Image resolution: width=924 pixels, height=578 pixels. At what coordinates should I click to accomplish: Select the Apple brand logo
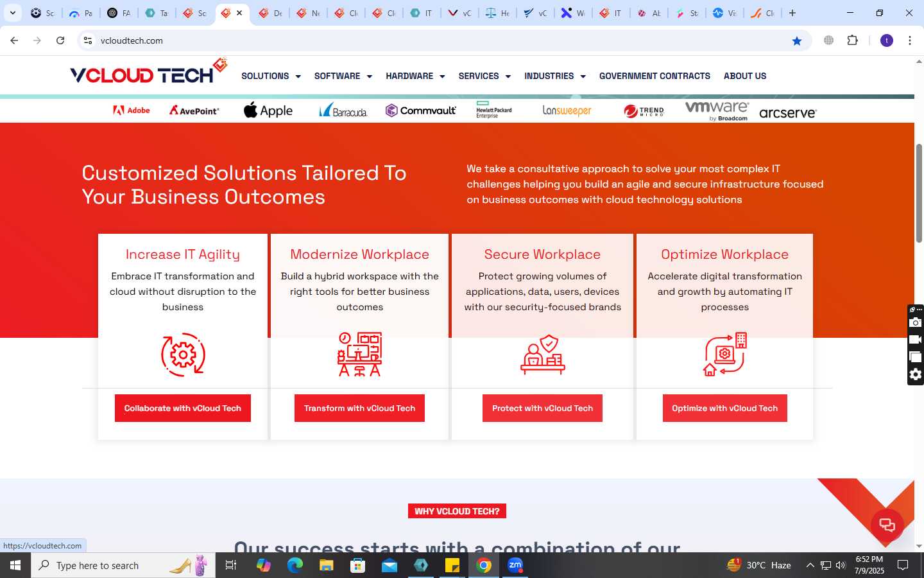click(268, 110)
